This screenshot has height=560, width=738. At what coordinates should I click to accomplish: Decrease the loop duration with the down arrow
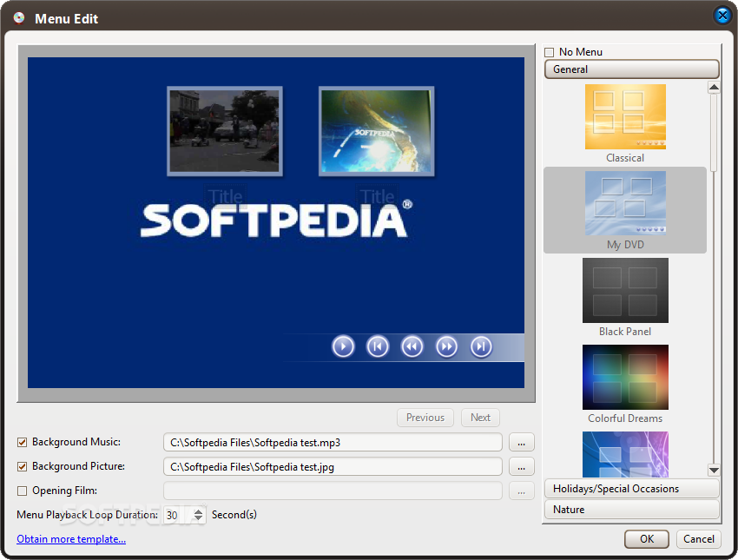199,518
